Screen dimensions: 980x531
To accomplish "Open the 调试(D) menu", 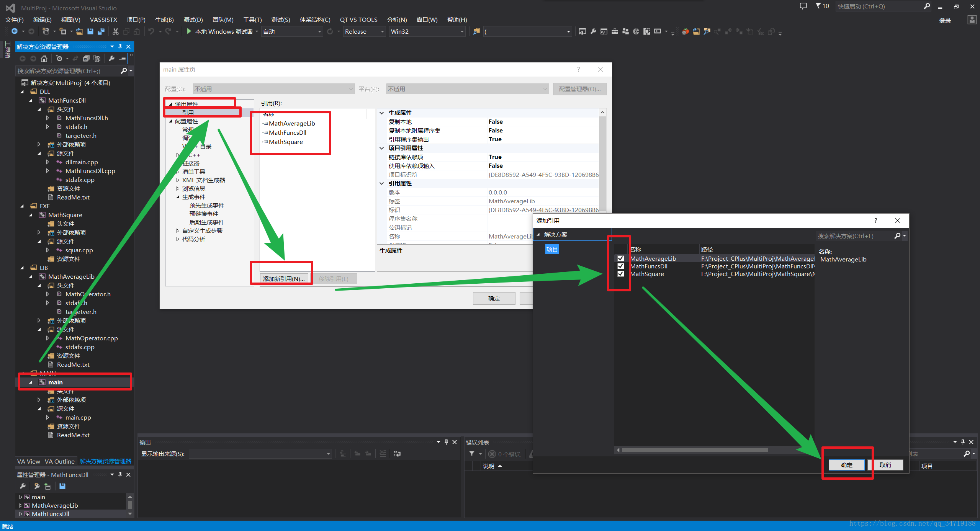I will [x=193, y=20].
